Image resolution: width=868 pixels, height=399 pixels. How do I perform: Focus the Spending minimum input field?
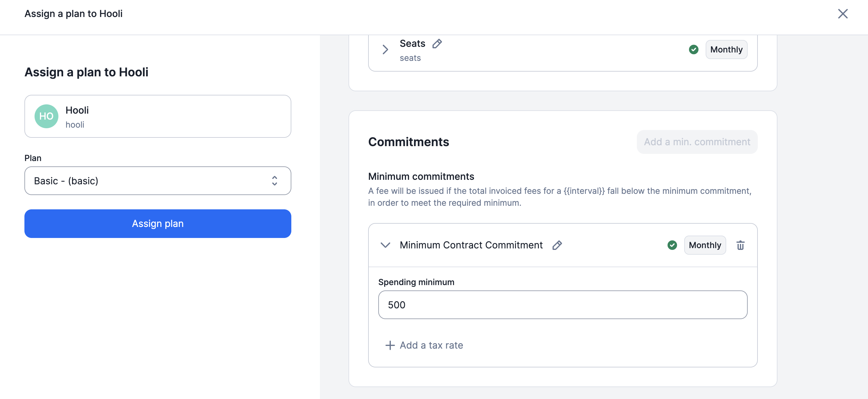tap(562, 305)
